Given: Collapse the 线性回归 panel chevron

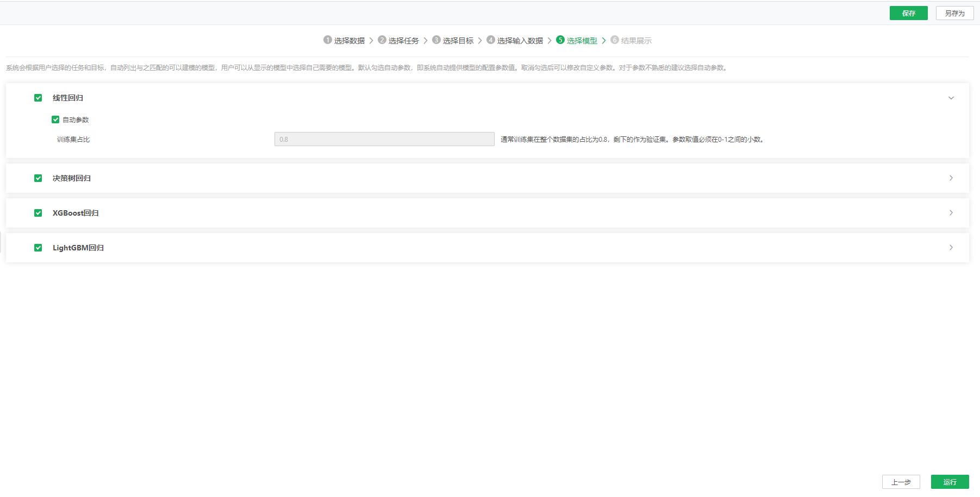Looking at the screenshot, I should pos(951,98).
